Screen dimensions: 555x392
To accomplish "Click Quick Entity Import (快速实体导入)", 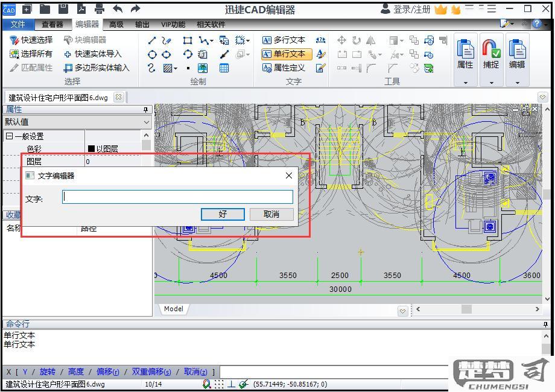I will (93, 54).
